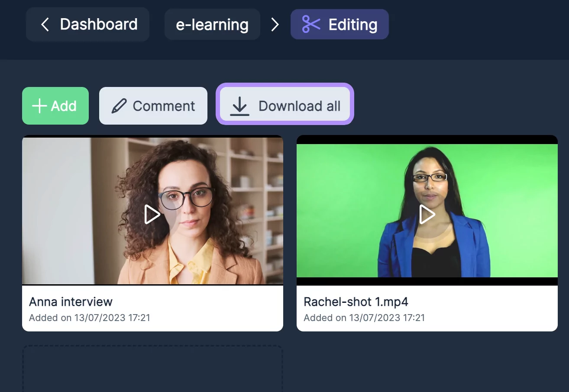Screen dimensions: 569x392
Task: Click the Anna interview title
Action: click(71, 302)
